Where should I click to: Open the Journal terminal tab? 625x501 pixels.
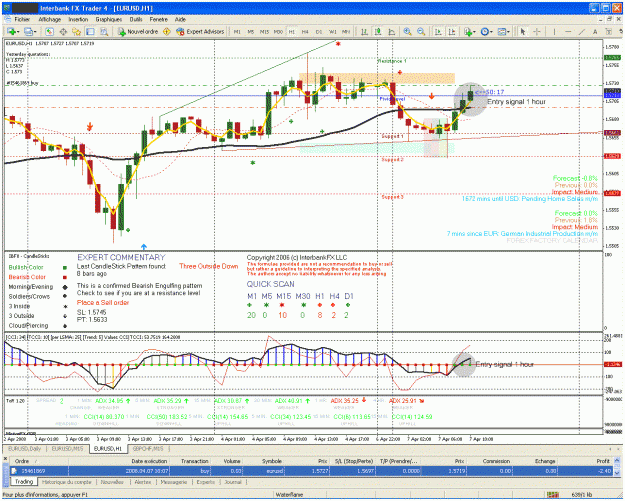(233, 482)
